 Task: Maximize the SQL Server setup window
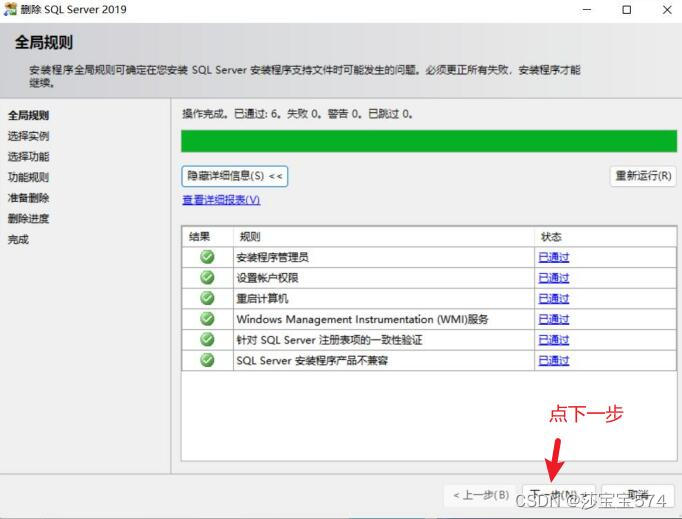tap(626, 10)
